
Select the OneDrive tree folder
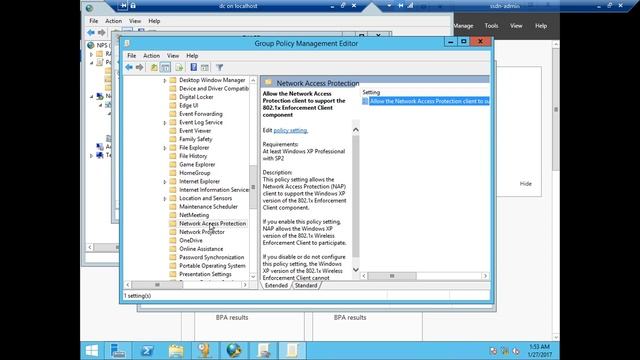(191, 240)
